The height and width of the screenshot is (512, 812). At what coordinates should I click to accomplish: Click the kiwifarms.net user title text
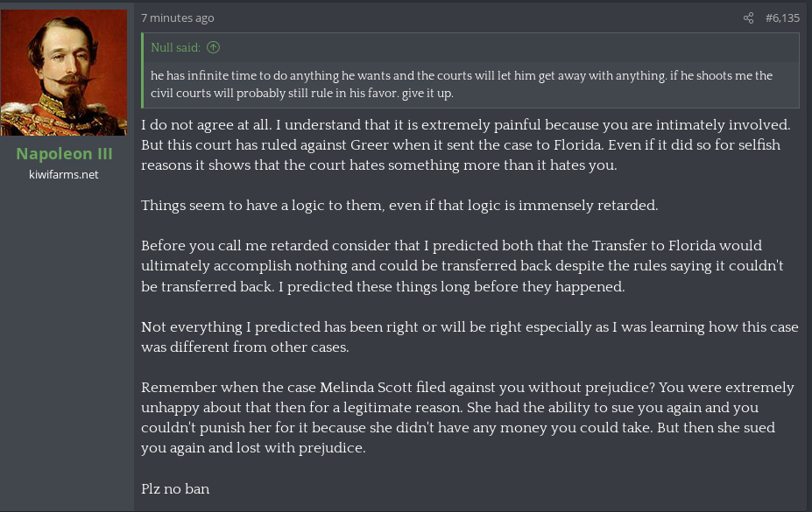[64, 175]
